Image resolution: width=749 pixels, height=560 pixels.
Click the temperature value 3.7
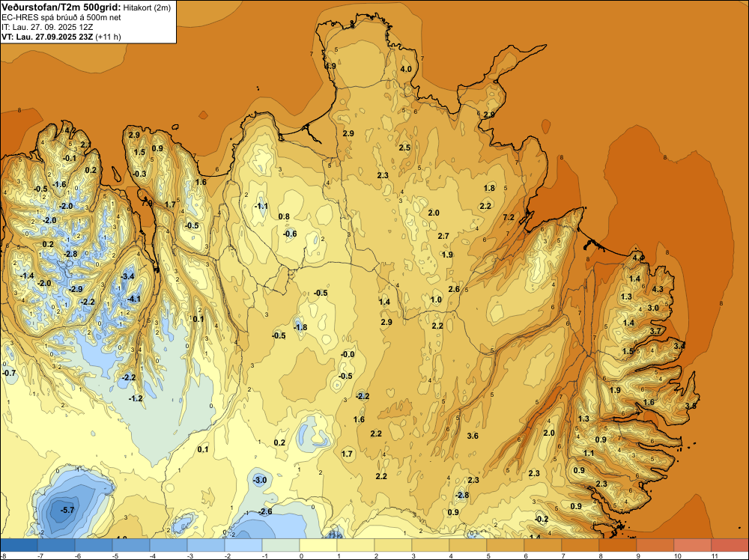click(655, 331)
